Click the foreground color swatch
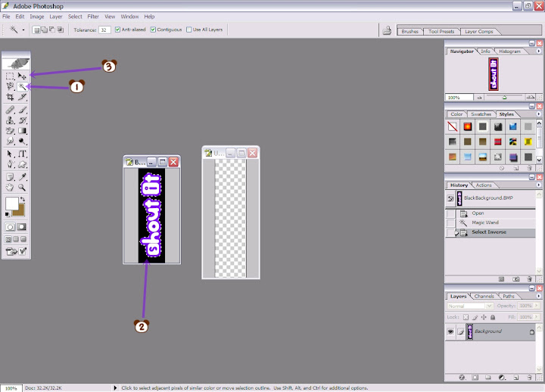545x392 pixels. tap(12, 204)
